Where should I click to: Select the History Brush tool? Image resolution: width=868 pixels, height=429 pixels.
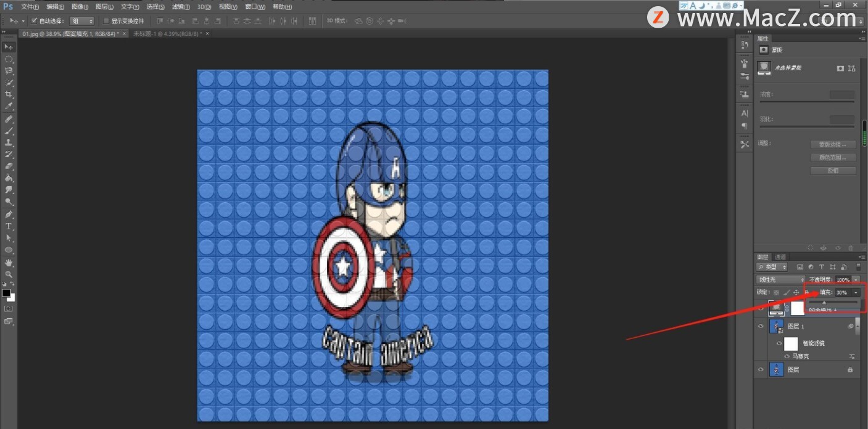click(9, 154)
